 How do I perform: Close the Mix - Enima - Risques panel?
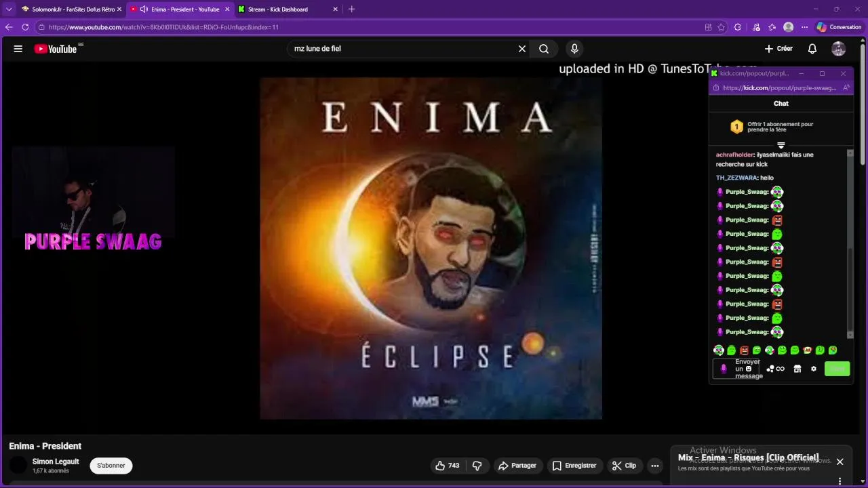[x=840, y=462]
